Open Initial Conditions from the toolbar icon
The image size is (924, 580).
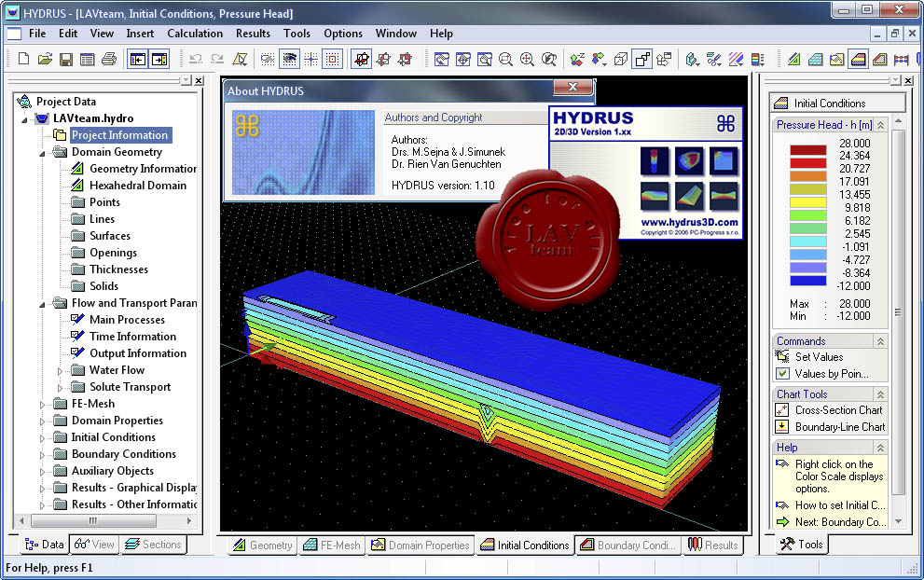859,59
